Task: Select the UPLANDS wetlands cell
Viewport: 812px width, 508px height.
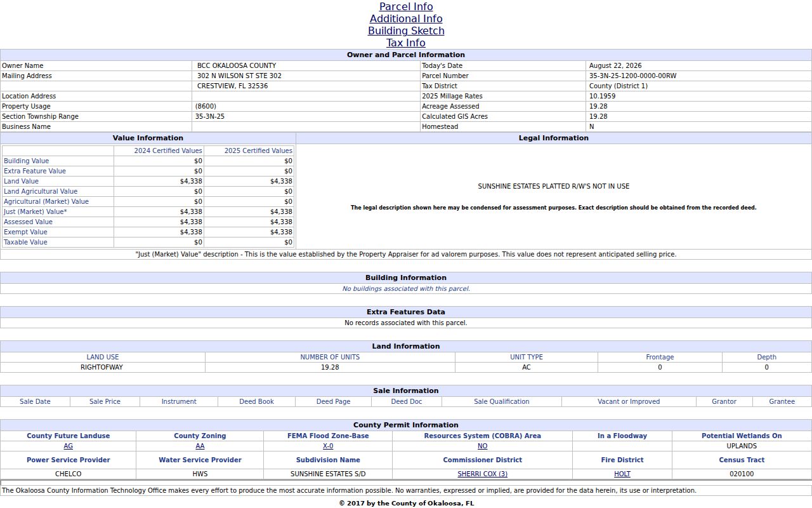Action: pos(742,446)
